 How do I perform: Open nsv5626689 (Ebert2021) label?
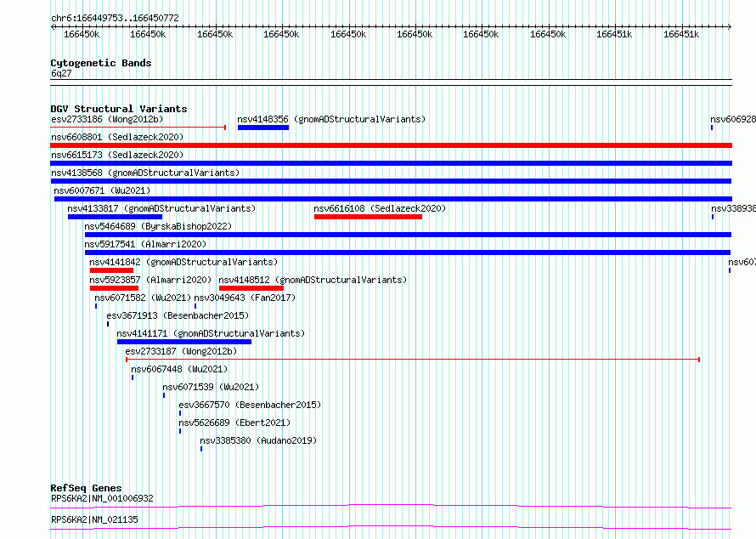coord(234,423)
